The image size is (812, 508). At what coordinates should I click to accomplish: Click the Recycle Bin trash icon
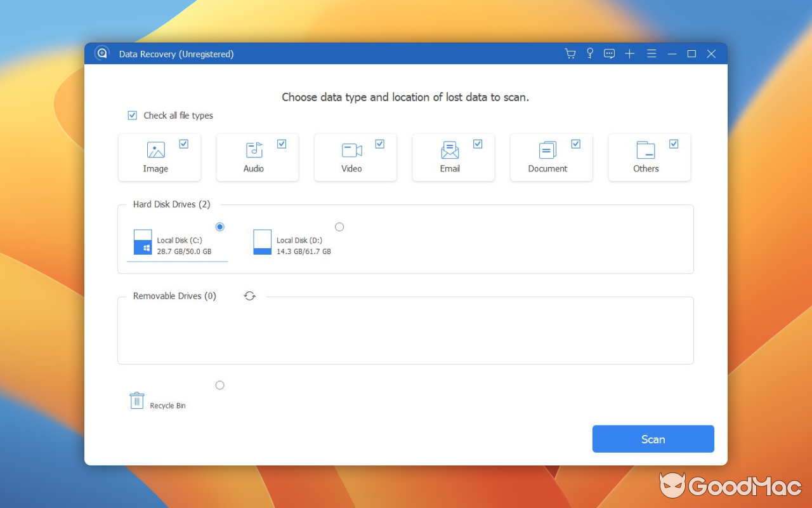pos(136,399)
